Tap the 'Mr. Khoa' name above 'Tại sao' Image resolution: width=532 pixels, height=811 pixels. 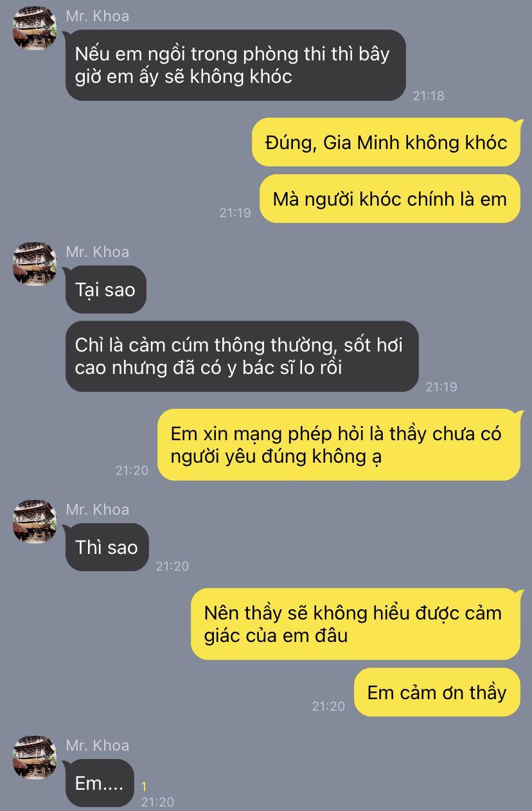(98, 251)
